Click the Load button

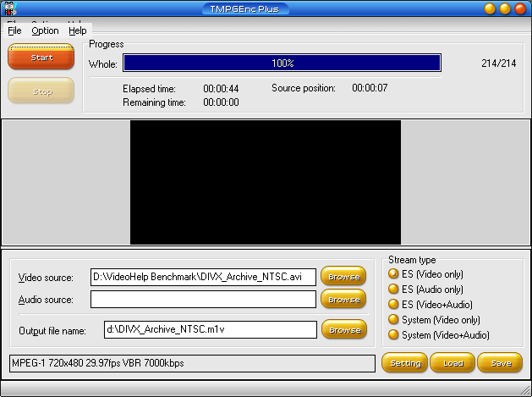(452, 362)
